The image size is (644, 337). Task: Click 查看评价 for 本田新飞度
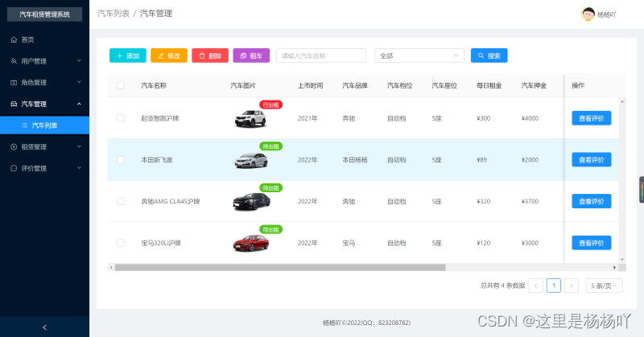(x=592, y=160)
